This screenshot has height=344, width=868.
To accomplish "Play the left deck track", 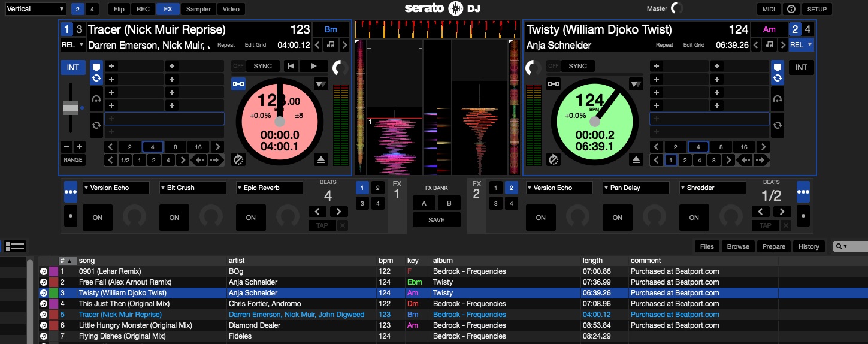I will [x=313, y=66].
